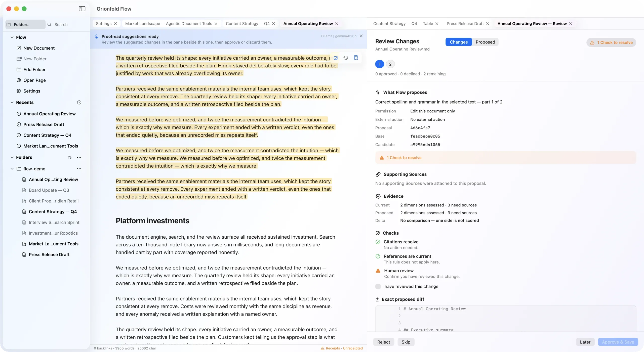The width and height of the screenshot is (644, 352).
Task: Click 'Receipts · Unreceipted' status text
Action: tap(344, 348)
